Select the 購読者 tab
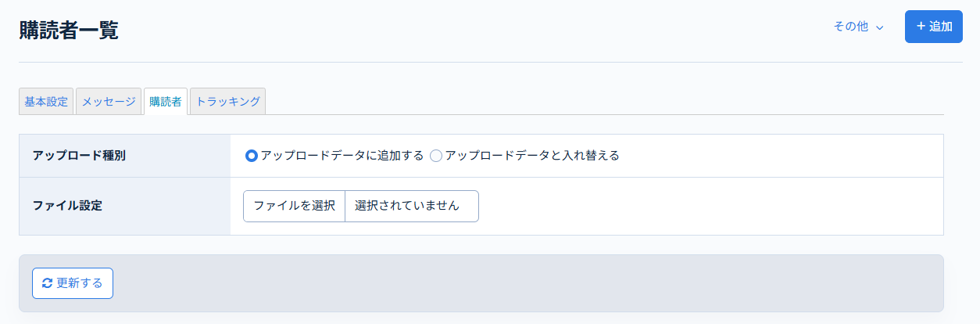980x324 pixels. click(166, 102)
